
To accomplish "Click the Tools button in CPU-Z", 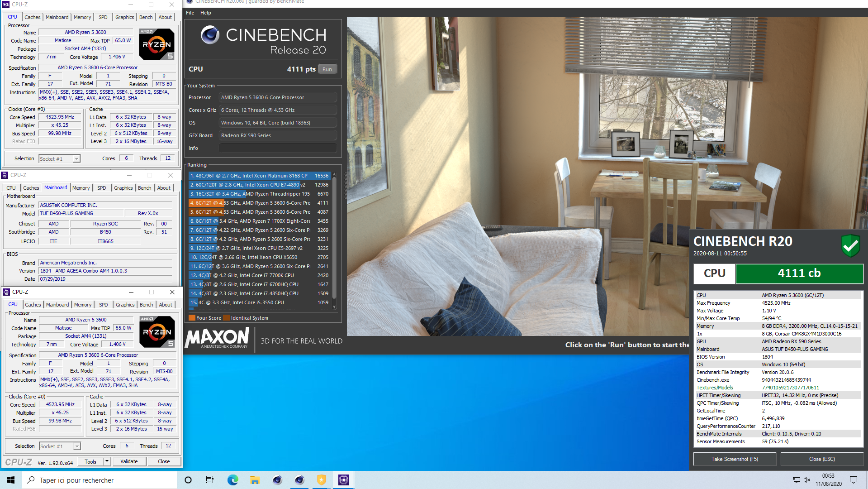I will [x=90, y=461].
